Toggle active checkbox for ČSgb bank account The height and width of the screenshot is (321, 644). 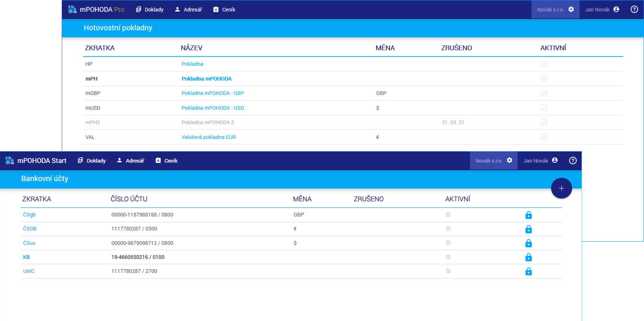point(448,215)
